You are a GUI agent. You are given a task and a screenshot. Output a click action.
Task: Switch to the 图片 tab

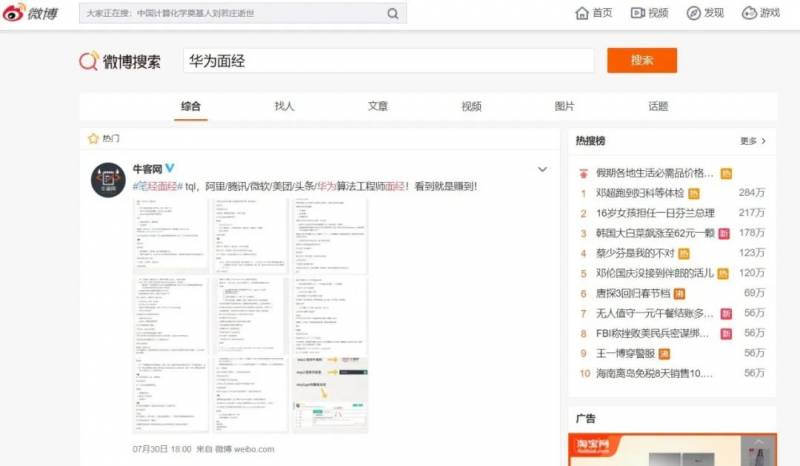click(x=564, y=106)
